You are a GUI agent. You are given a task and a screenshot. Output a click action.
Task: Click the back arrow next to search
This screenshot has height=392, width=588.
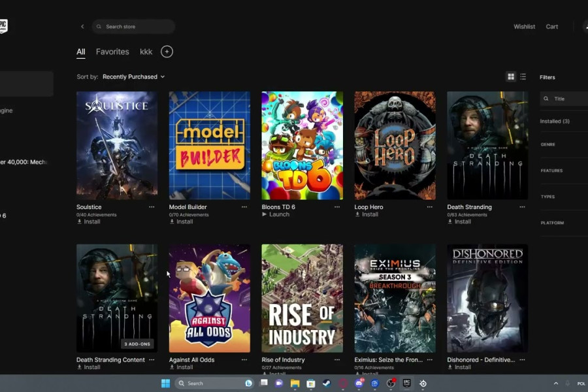[x=82, y=27]
